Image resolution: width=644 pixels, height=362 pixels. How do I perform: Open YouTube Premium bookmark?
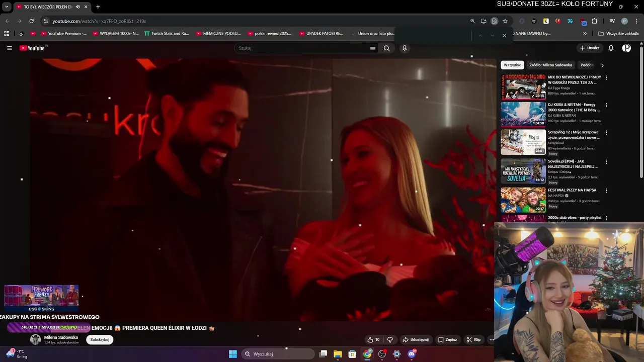pos(63,34)
